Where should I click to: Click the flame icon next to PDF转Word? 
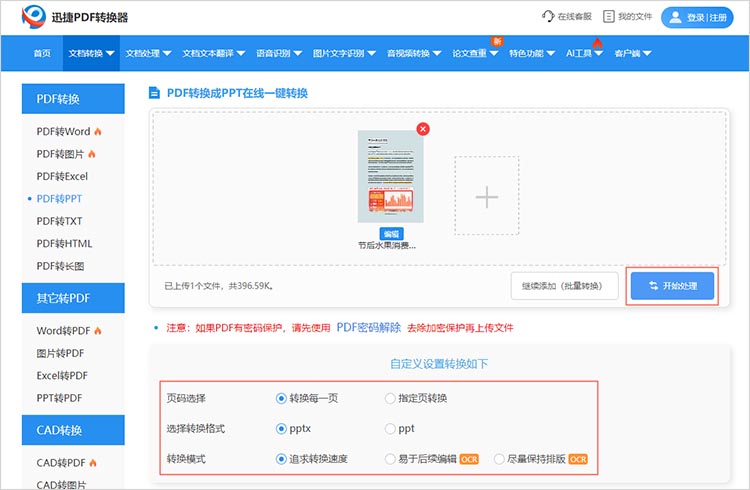98,132
